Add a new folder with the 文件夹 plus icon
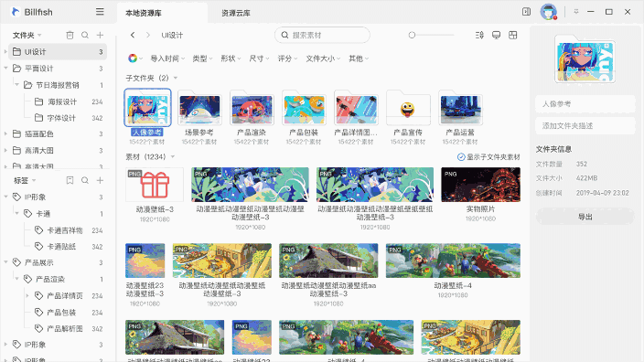644x362 pixels. point(100,36)
